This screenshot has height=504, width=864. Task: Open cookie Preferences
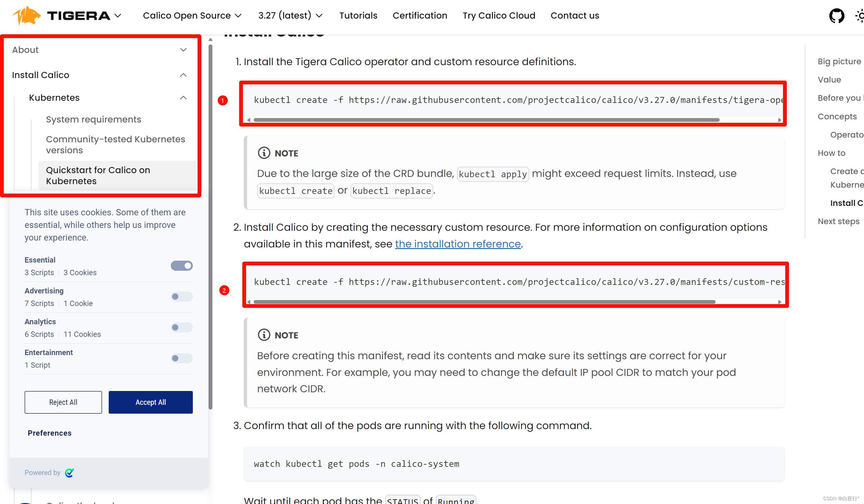point(50,433)
